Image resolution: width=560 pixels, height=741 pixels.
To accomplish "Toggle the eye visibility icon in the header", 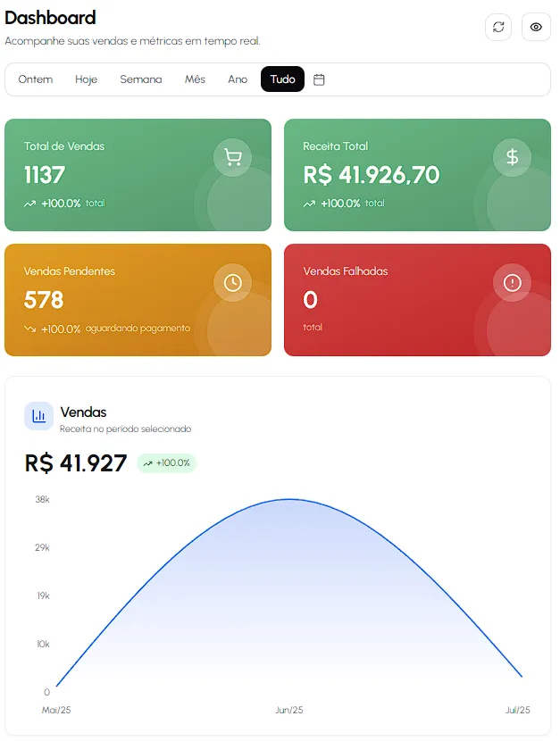I will (x=536, y=27).
